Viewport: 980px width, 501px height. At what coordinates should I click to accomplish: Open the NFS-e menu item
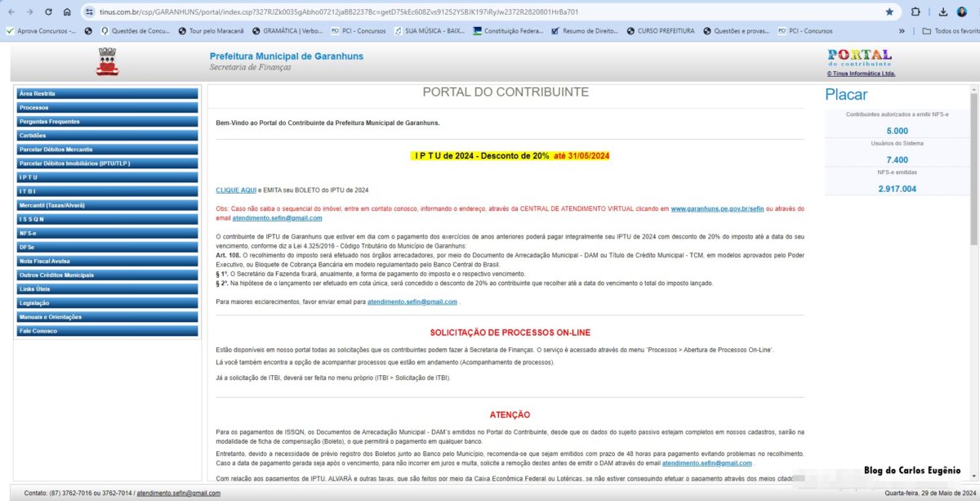tap(108, 233)
